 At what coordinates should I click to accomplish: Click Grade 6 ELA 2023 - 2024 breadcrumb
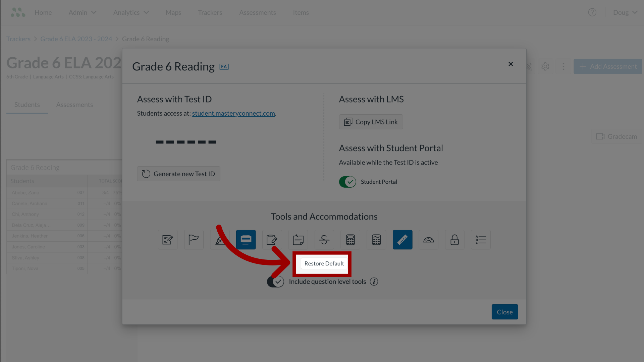pos(76,39)
